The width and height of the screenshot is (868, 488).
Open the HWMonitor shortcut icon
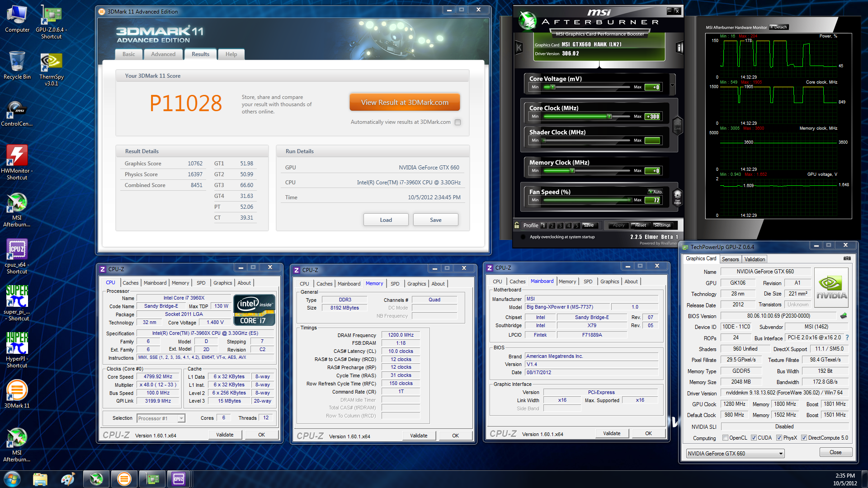17,162
